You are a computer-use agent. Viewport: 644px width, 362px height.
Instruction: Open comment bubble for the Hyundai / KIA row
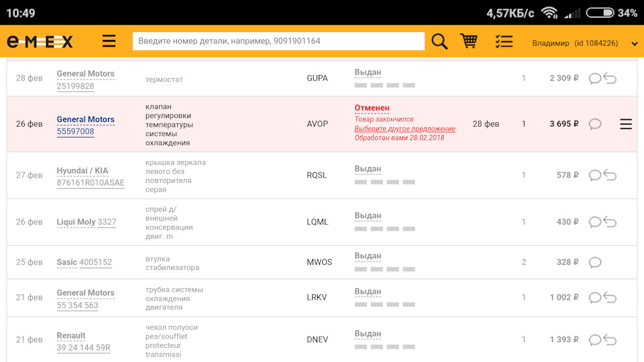(595, 175)
